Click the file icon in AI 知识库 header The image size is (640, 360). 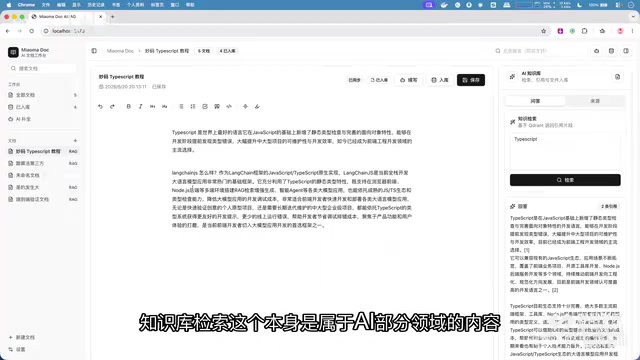click(x=618, y=77)
